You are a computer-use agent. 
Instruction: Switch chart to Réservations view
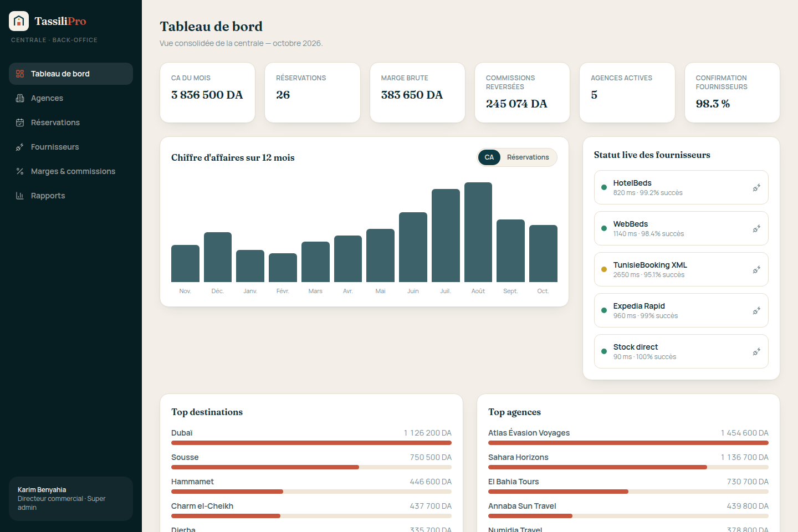528,157
